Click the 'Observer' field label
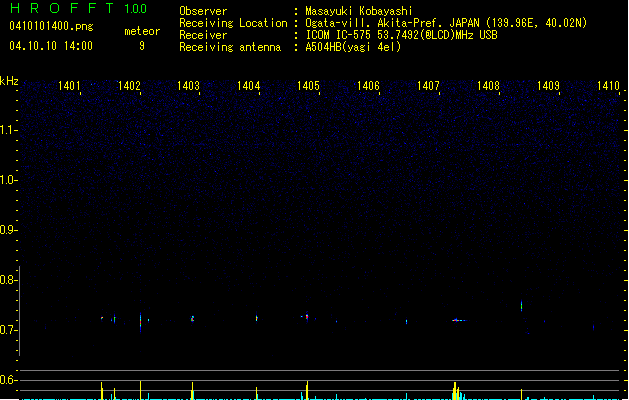629x400 pixels. click(203, 11)
